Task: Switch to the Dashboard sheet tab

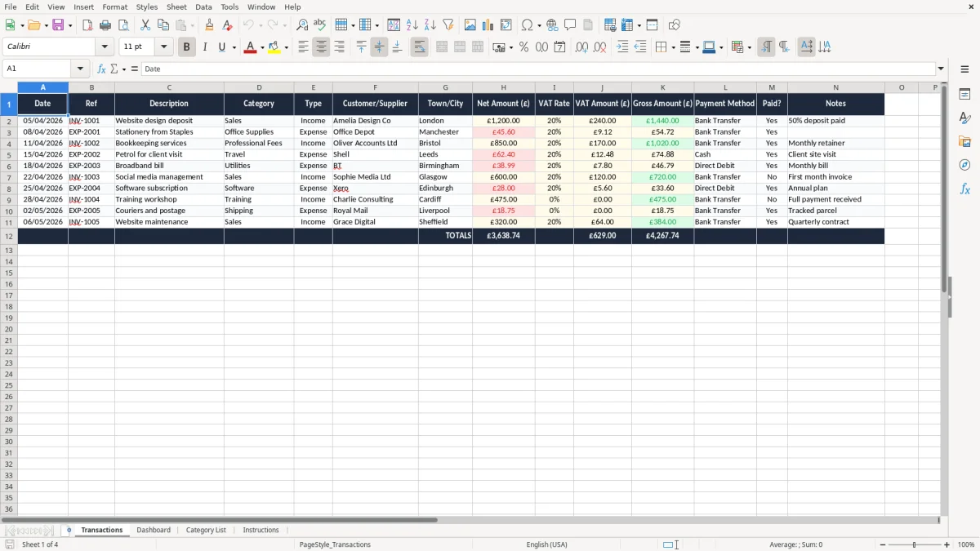Action: (x=154, y=530)
